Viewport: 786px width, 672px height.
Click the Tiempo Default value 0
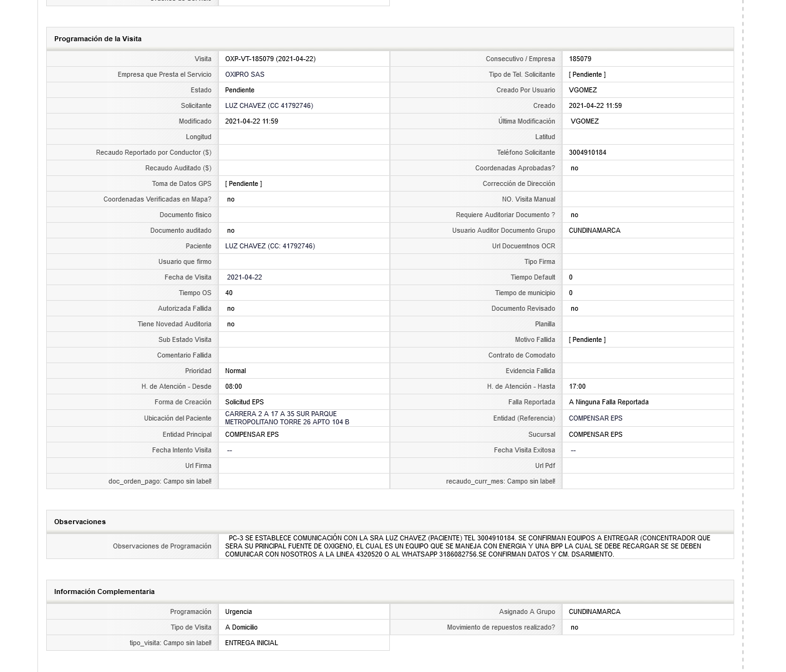click(571, 277)
